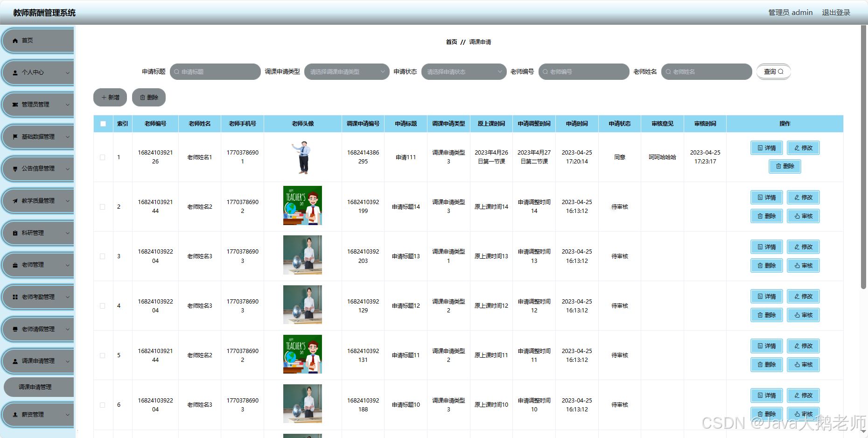Viewport: 868px width, 438px height.
Task: Click 退出登录 to log out
Action: 836,13
